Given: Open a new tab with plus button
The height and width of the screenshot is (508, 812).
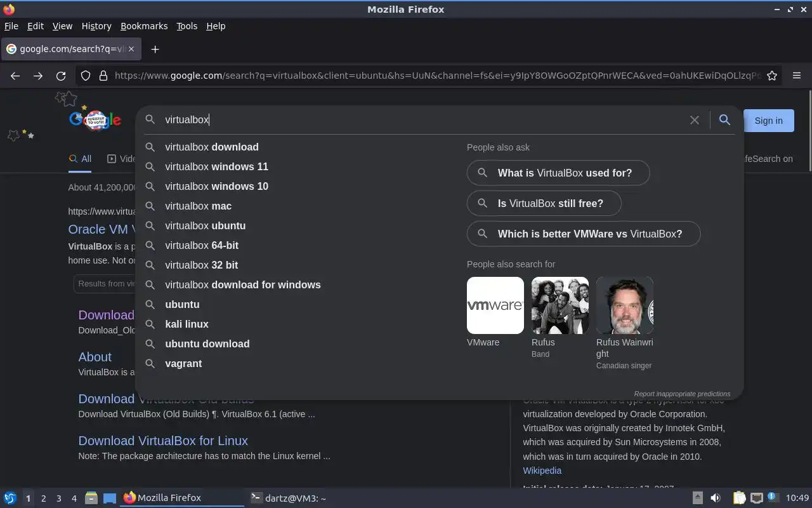Looking at the screenshot, I should click(x=155, y=49).
